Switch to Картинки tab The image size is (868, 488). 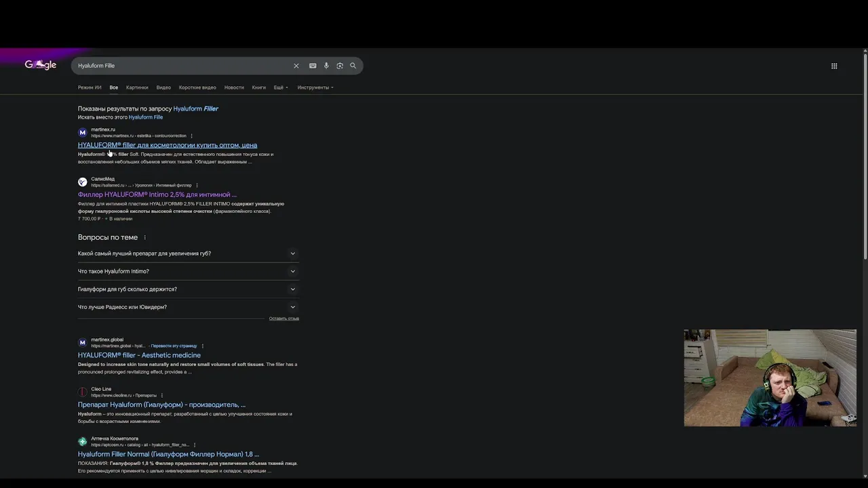137,87
